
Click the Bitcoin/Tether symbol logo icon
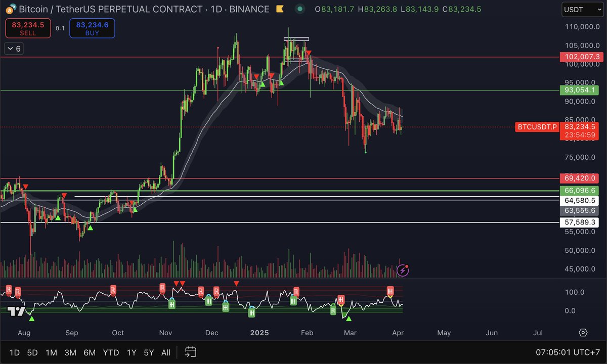coord(10,9)
